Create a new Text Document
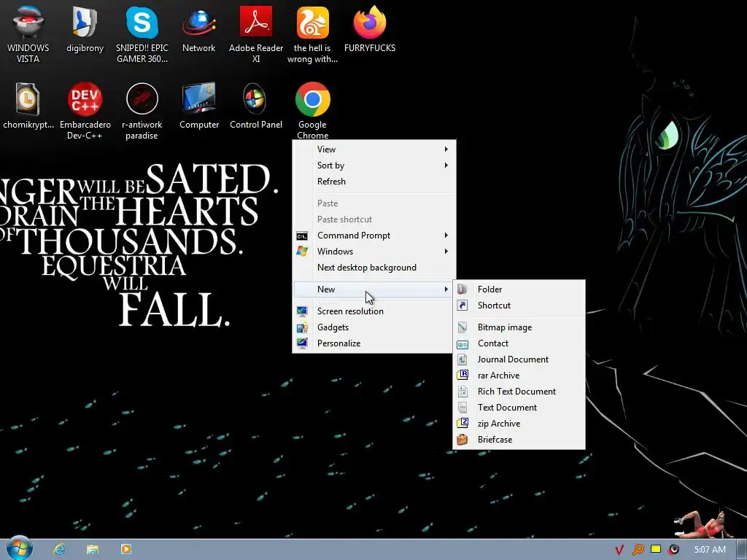Image resolution: width=747 pixels, height=560 pixels. click(519, 408)
